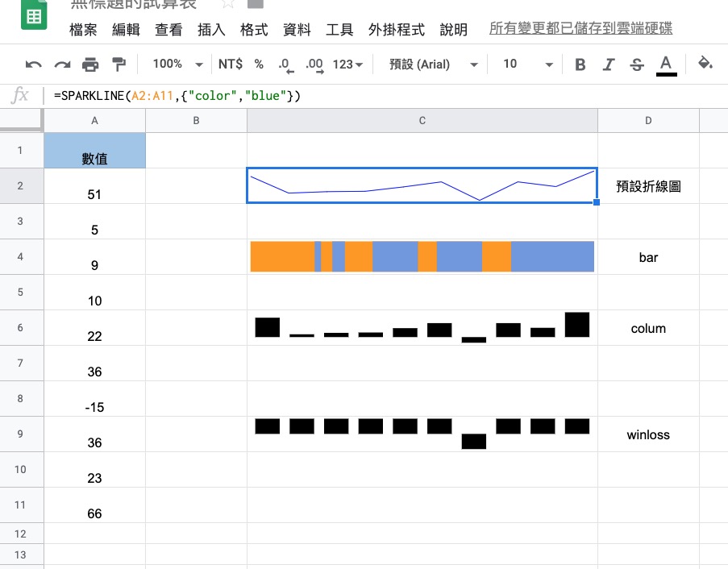Click the select-all corner box

pos(21,121)
